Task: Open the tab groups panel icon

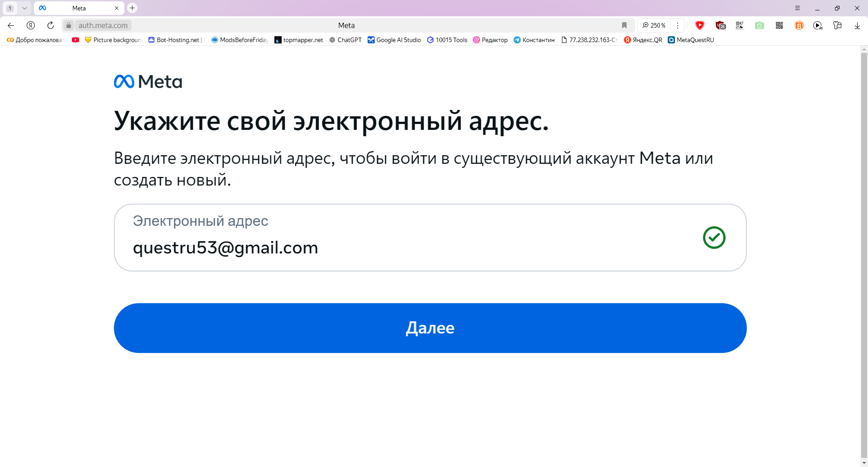Action: coord(838,25)
